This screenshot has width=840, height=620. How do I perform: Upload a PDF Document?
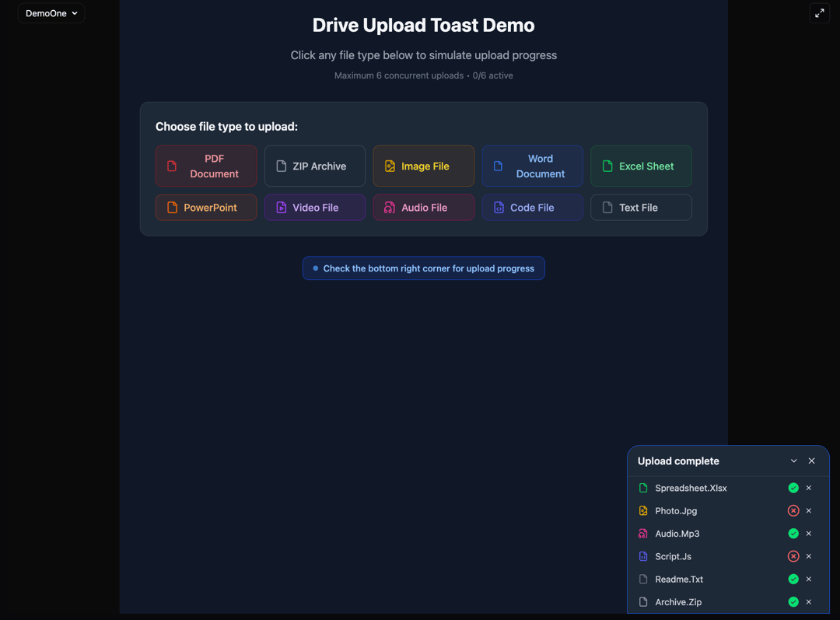[x=206, y=166]
